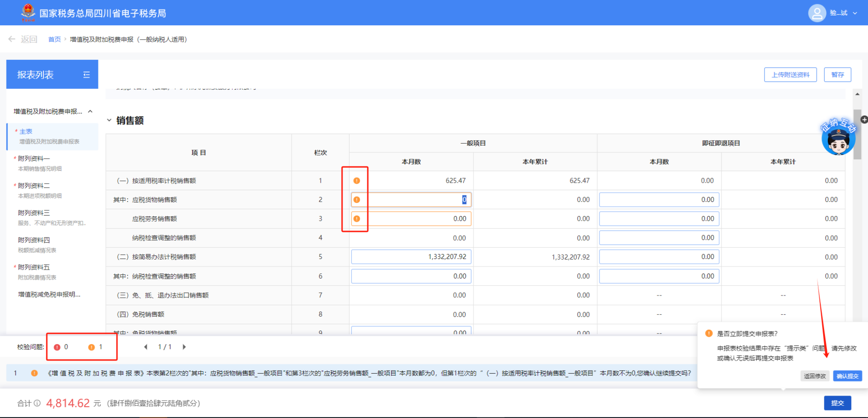Image resolution: width=868 pixels, height=418 pixels.
Task: Click warning icon in submit popup
Action: click(709, 333)
